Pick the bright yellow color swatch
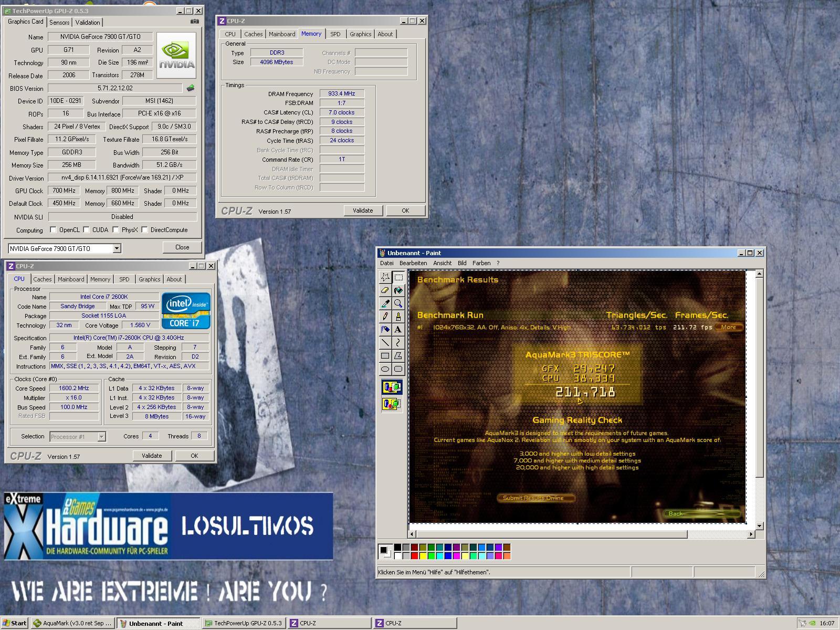Screen dimensions: 840x630 coord(423,555)
